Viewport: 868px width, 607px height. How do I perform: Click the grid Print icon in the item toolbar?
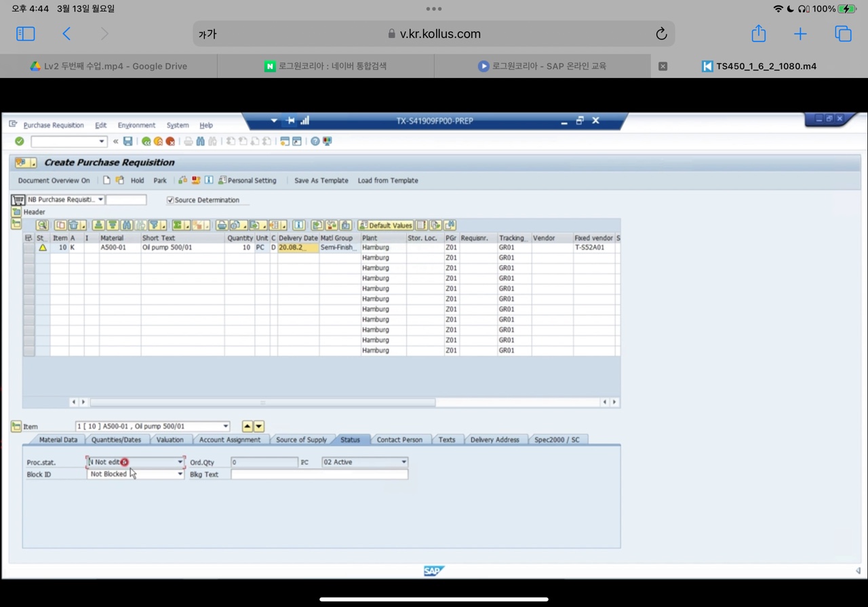click(222, 225)
